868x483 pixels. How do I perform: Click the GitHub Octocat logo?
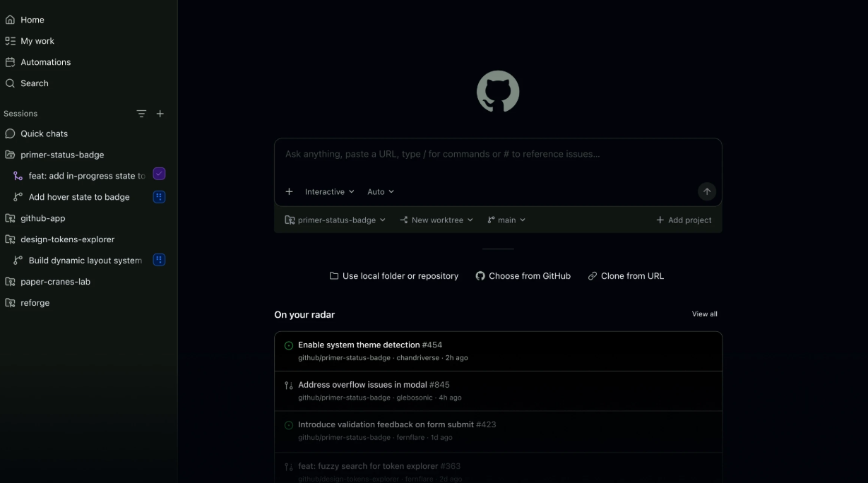tap(498, 92)
